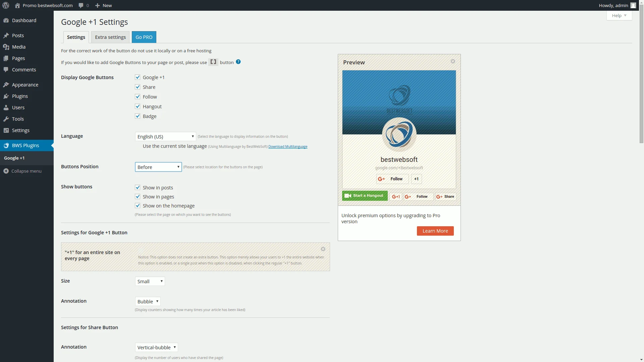Click the Posts sidebar icon
Viewport: 644px width, 362px height.
[x=6, y=35]
